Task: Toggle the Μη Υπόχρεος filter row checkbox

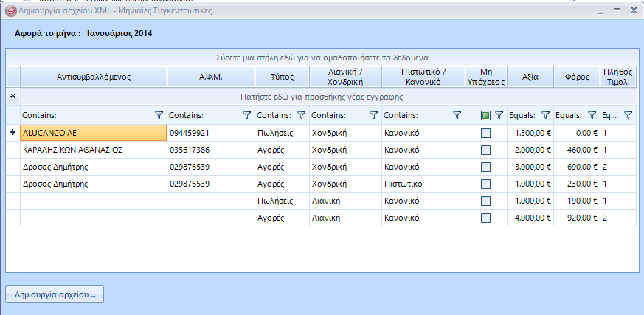Action: pyautogui.click(x=485, y=115)
